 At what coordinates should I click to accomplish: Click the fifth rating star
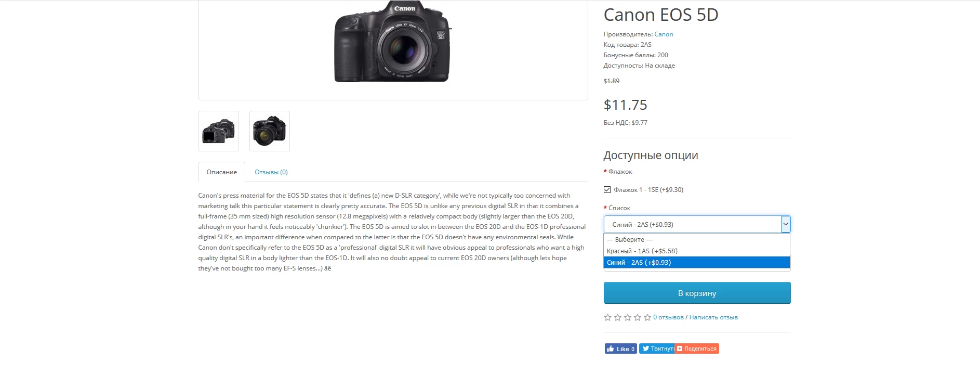click(x=647, y=317)
